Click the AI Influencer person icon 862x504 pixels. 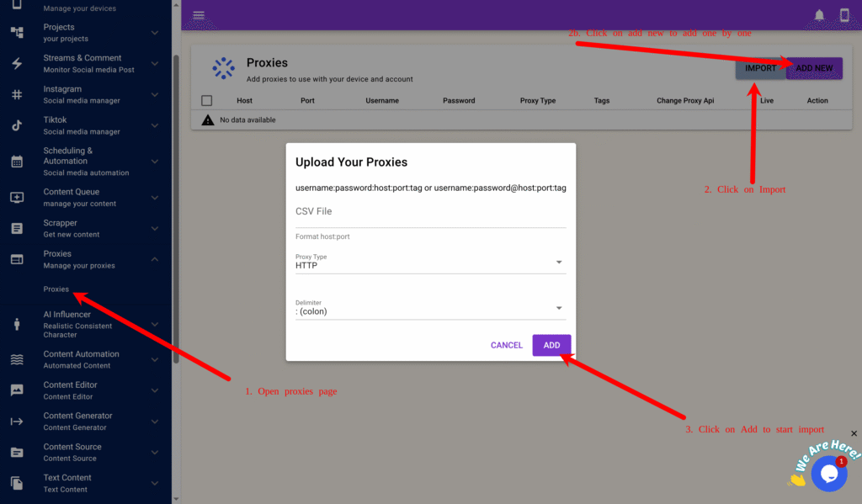[17, 324]
